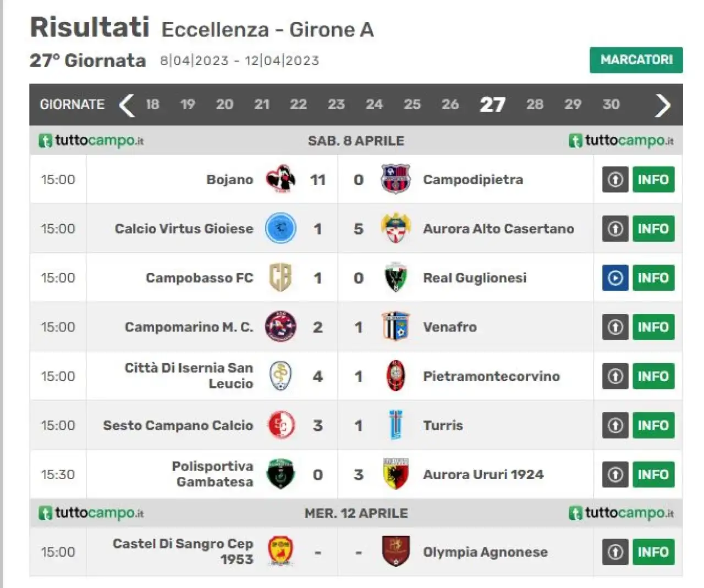Click the Turris team logo

click(395, 425)
